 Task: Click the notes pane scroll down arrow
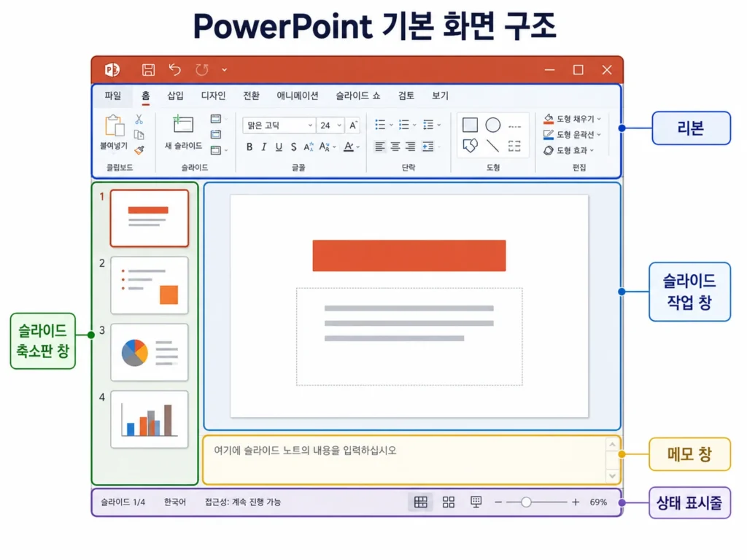tap(612, 475)
